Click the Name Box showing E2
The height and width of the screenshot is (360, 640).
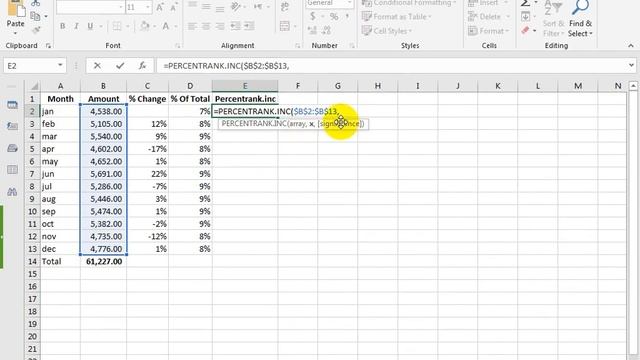coord(29,66)
